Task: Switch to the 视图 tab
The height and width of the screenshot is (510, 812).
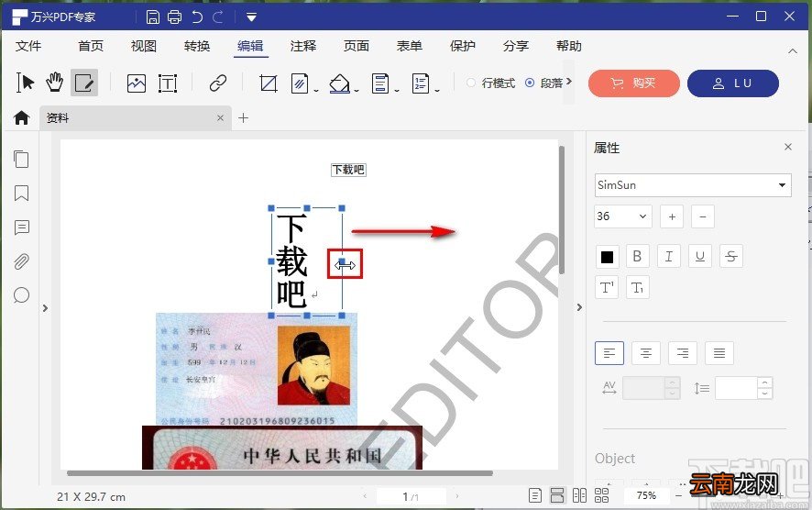Action: click(x=144, y=46)
